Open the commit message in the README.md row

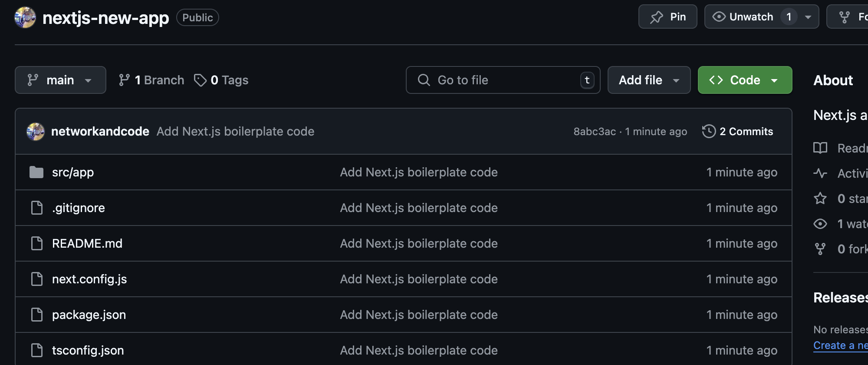(x=419, y=243)
